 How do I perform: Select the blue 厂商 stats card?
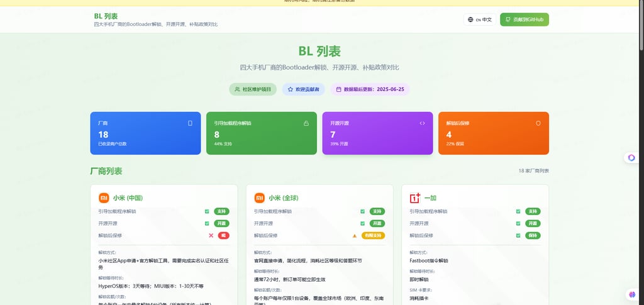click(145, 133)
